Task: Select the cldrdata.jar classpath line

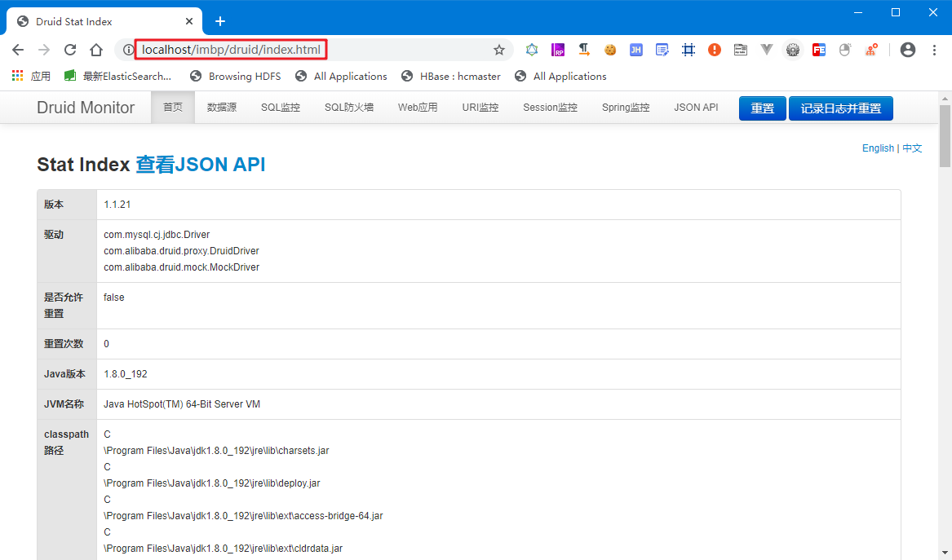Action: tap(223, 549)
